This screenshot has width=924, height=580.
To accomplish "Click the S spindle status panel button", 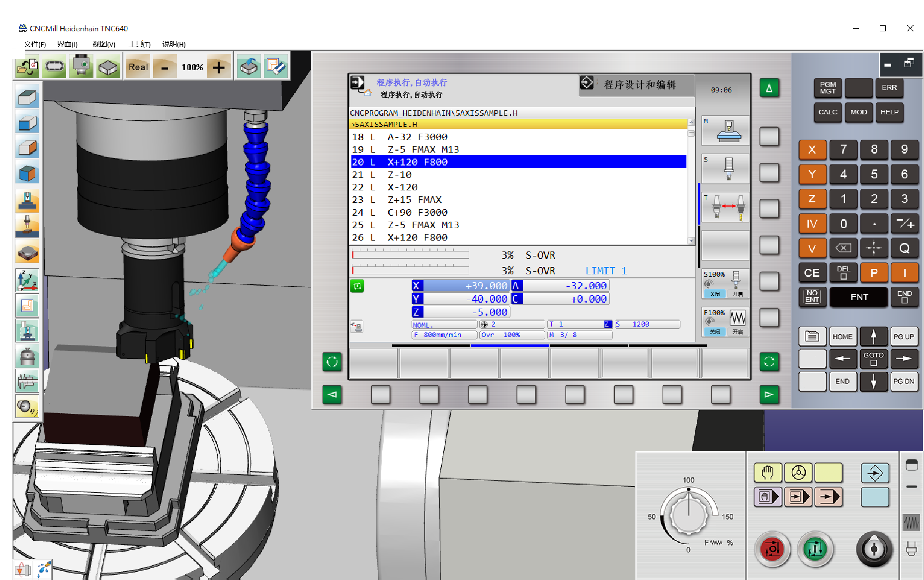I will point(725,168).
